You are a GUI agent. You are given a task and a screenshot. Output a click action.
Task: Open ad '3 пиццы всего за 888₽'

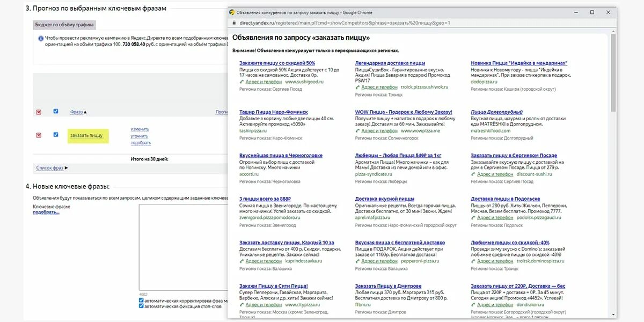(x=265, y=199)
